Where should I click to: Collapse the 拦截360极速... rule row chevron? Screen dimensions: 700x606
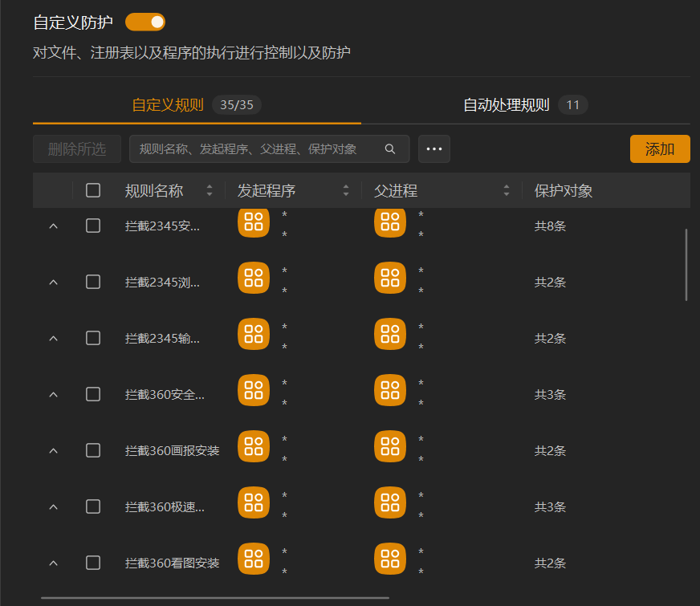coord(54,507)
